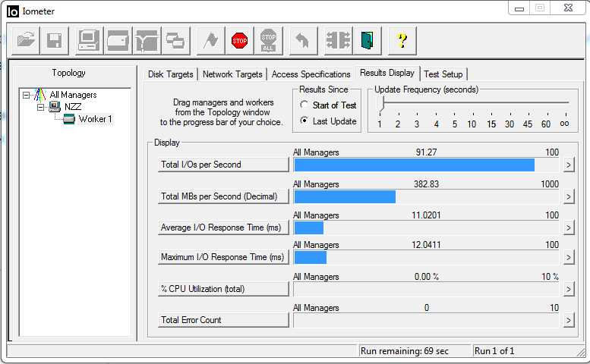The image size is (590, 364).
Task: Open arrow menu for Average I/O Response Time
Action: [x=569, y=228]
